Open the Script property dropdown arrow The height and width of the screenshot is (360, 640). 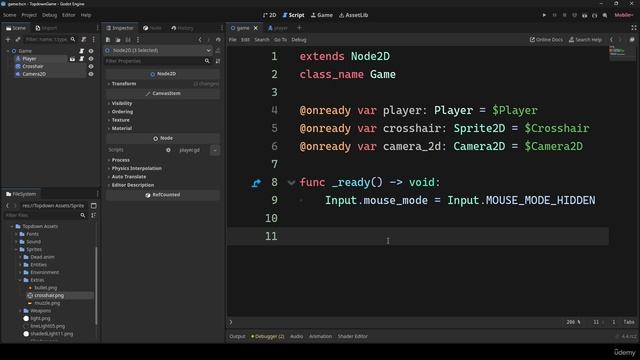click(x=215, y=150)
